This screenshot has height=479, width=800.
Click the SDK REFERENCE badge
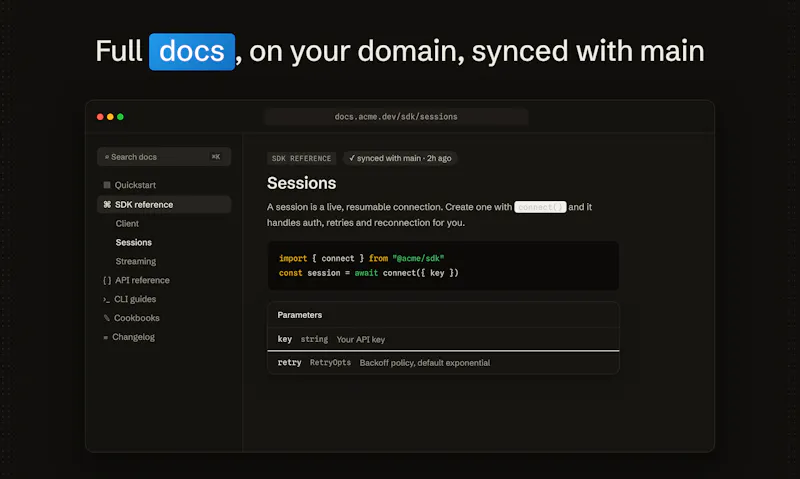click(301, 158)
